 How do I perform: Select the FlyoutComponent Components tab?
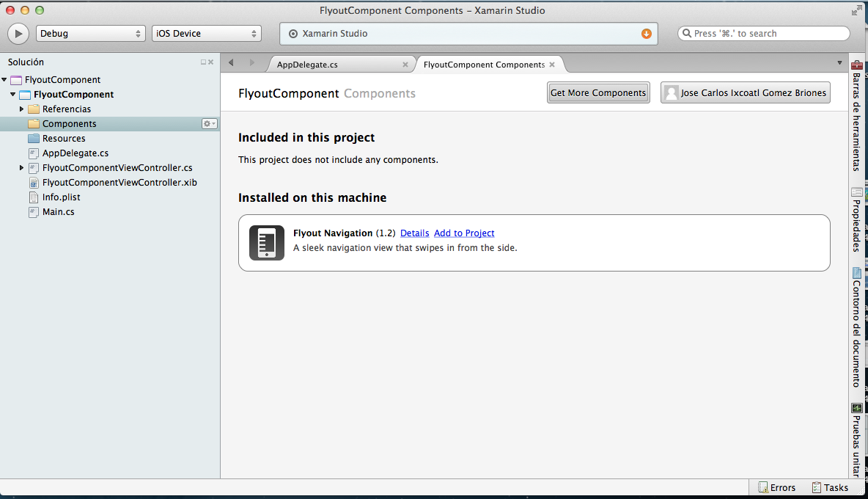pos(484,65)
